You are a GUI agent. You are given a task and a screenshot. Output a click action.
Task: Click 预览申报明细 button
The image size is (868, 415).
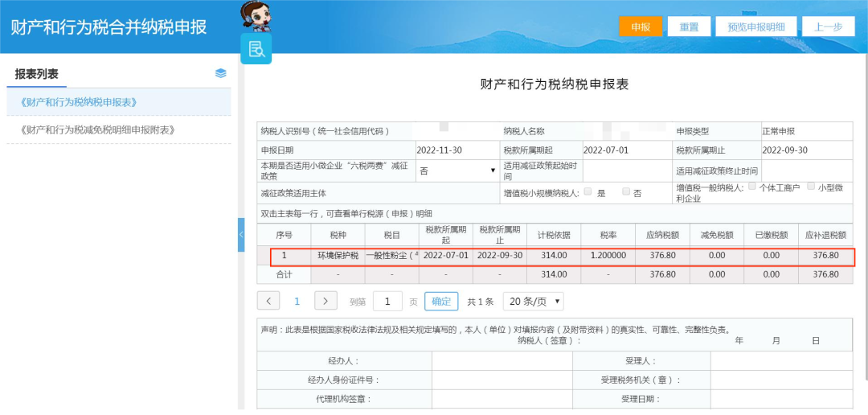755,27
